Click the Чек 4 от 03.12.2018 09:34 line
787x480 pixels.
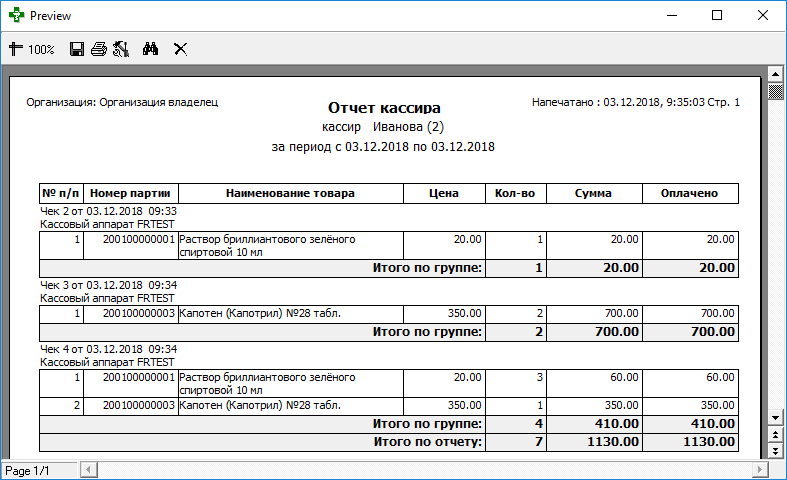pos(108,349)
